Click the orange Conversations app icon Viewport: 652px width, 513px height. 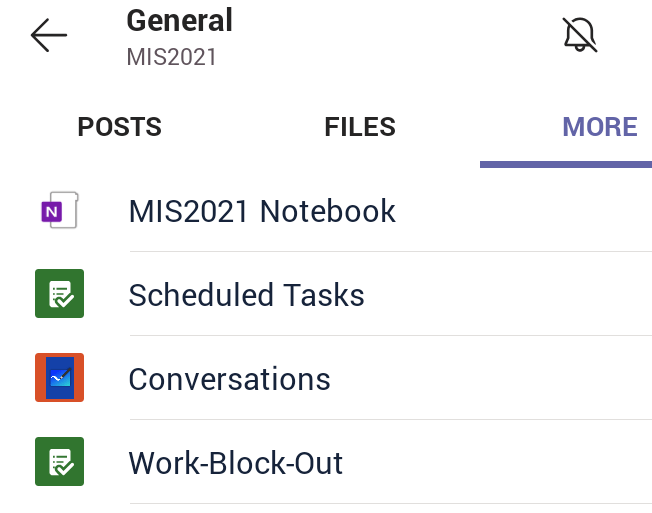[59, 378]
